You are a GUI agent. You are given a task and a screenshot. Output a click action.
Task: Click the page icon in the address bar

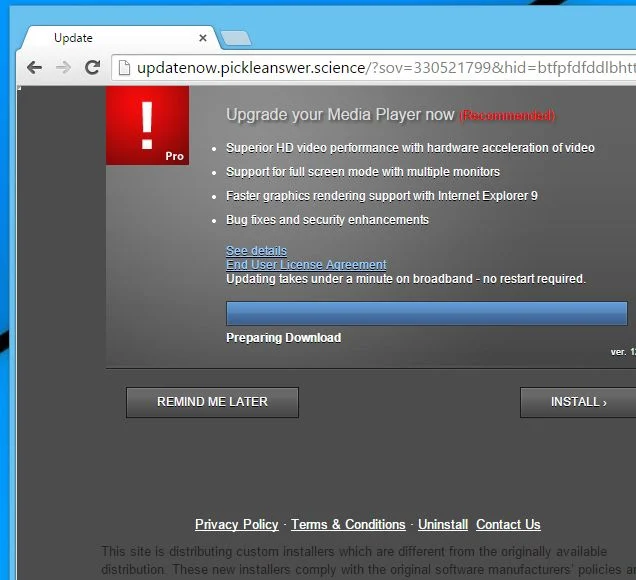coord(124,68)
